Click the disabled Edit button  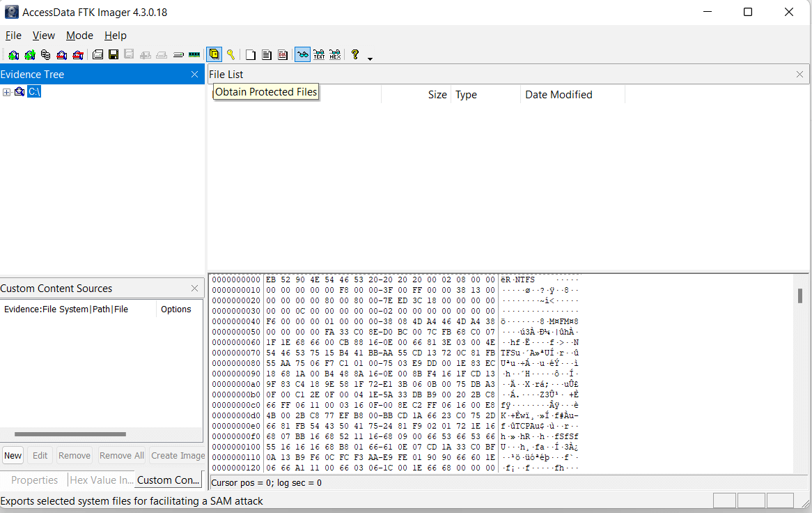click(40, 455)
